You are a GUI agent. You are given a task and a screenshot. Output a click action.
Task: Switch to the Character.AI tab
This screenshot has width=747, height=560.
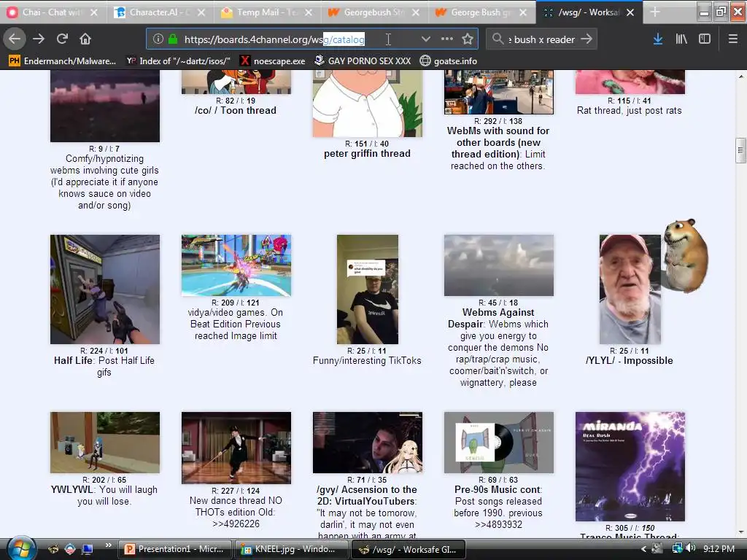pos(160,12)
